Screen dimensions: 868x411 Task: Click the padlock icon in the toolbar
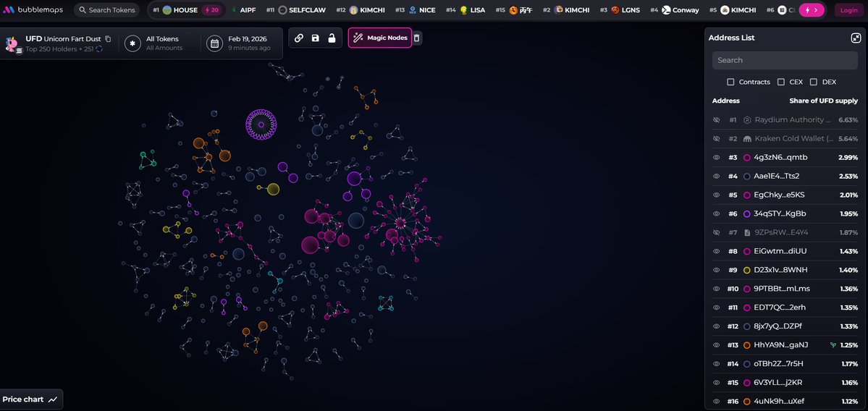(332, 38)
